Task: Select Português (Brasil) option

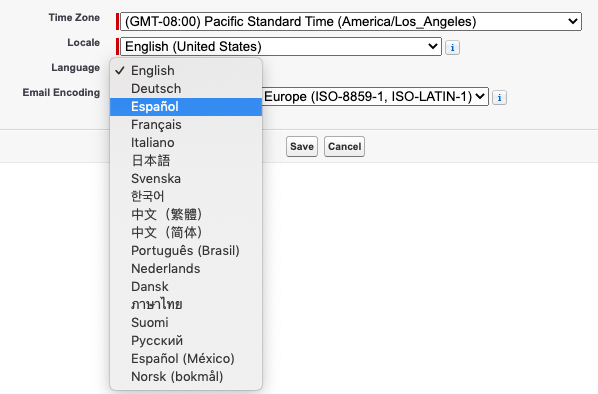Action: coord(186,251)
